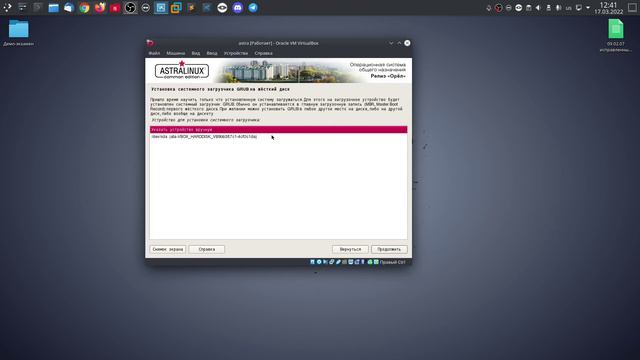Click the OBS tray icon
Image resolution: width=640 pixels, height=360 pixels.
point(498,8)
